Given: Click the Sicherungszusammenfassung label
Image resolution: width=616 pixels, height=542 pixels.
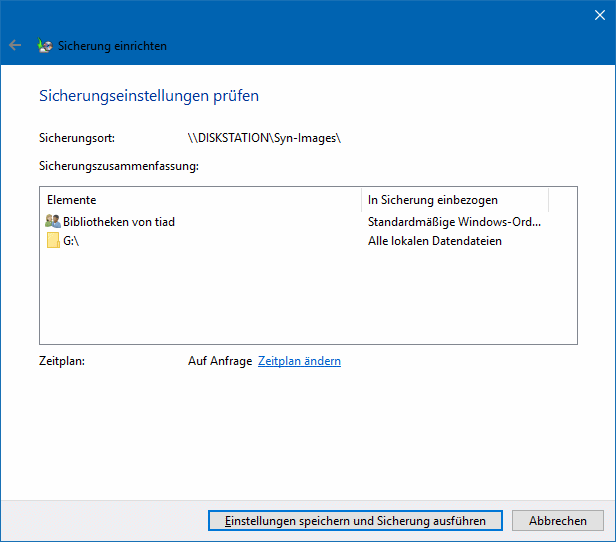Looking at the screenshot, I should tap(119, 165).
